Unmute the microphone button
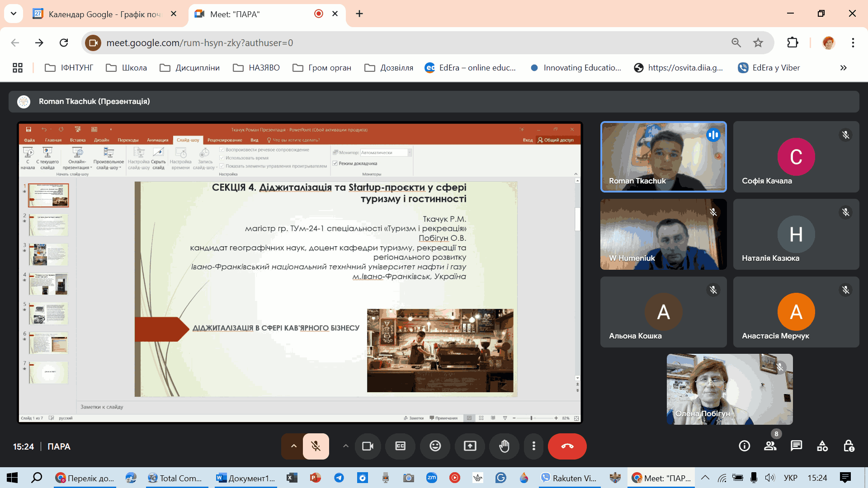Image resolution: width=868 pixels, height=488 pixels. point(316,446)
